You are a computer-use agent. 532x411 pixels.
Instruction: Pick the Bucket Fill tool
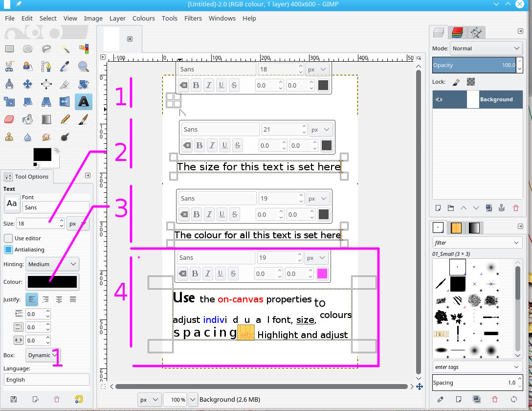tap(27, 119)
